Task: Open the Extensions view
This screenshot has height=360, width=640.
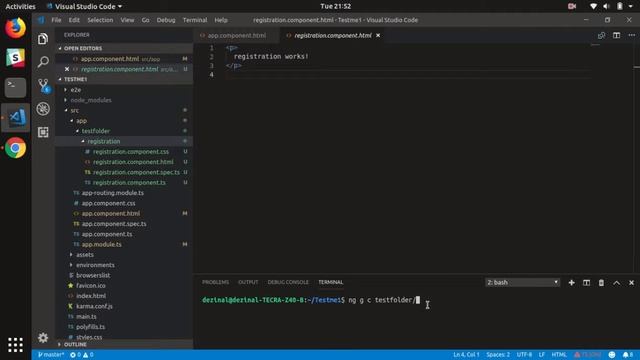Action: tap(43, 132)
